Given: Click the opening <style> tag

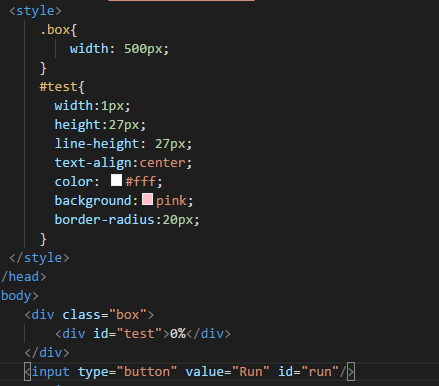Looking at the screenshot, I should coord(35,11).
